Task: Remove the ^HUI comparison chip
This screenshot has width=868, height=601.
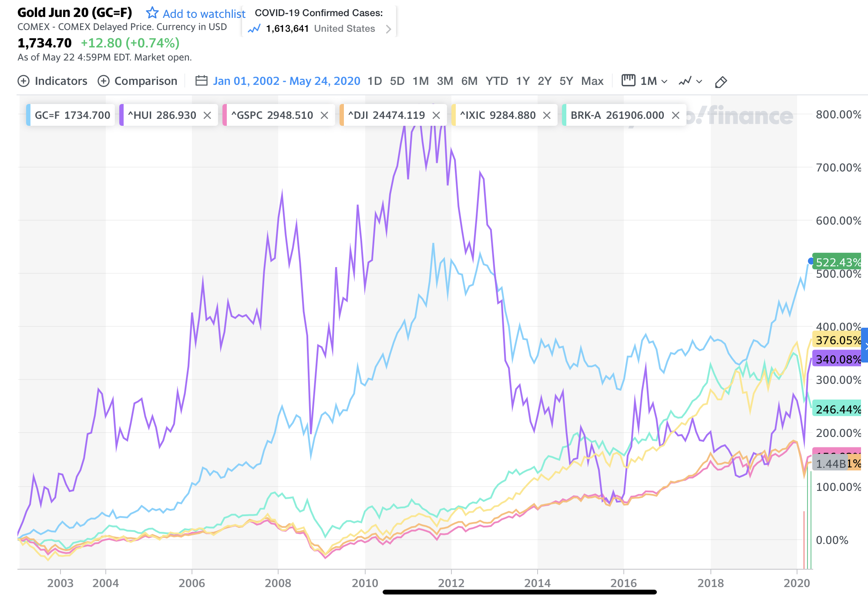Action: click(x=207, y=115)
